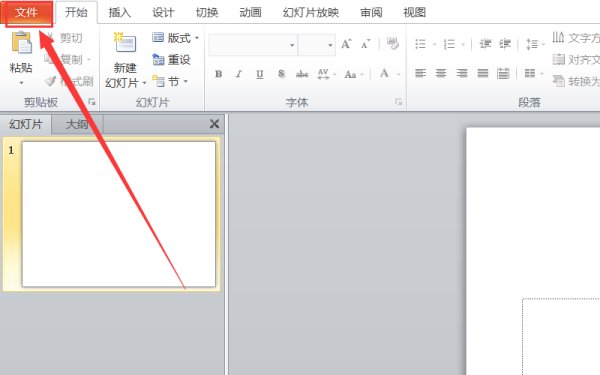600x375 pixels.
Task: Select slide 1 thumbnail
Action: [x=119, y=214]
